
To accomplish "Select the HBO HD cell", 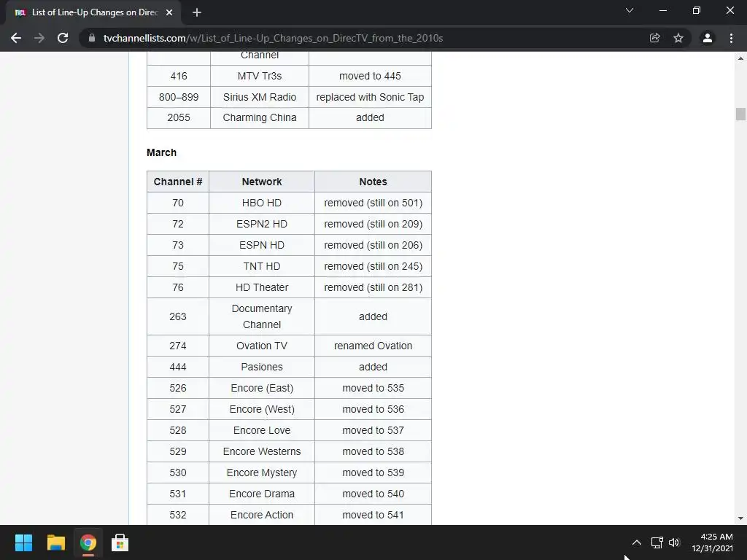I will point(262,203).
